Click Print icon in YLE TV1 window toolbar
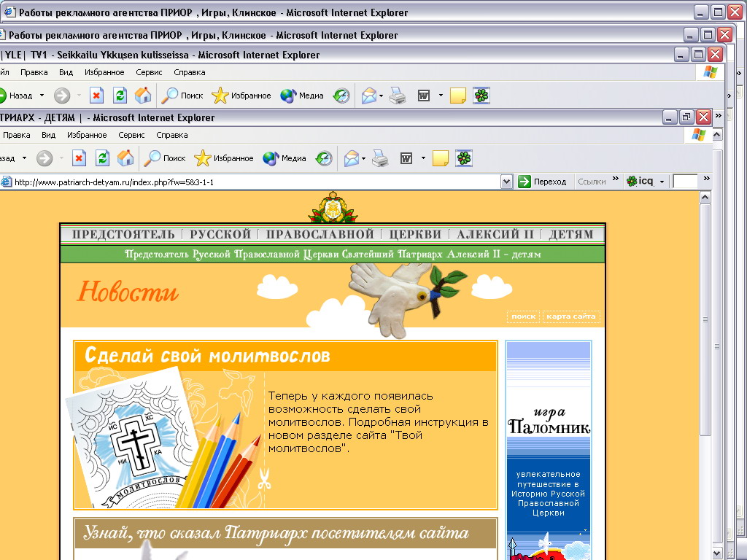The height and width of the screenshot is (560, 747). click(398, 96)
